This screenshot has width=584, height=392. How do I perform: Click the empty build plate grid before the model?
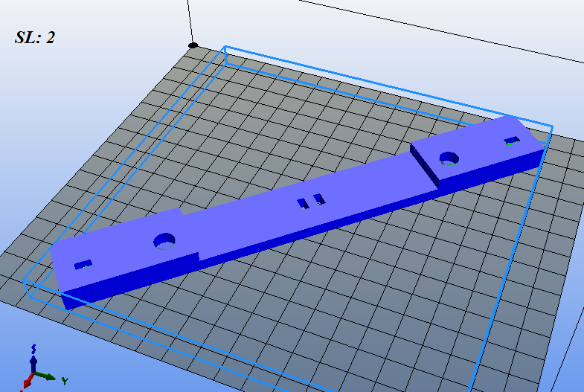pyautogui.click(x=298, y=312)
